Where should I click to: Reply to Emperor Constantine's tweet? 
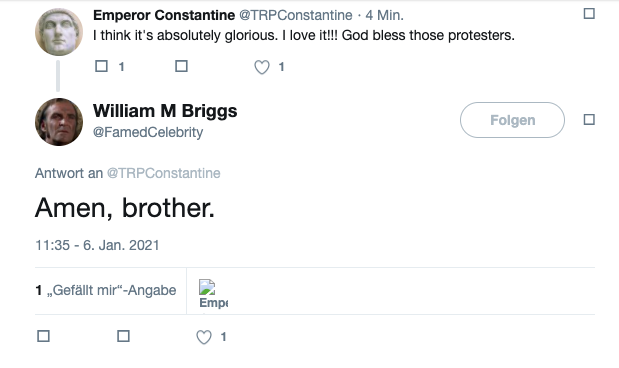click(101, 66)
